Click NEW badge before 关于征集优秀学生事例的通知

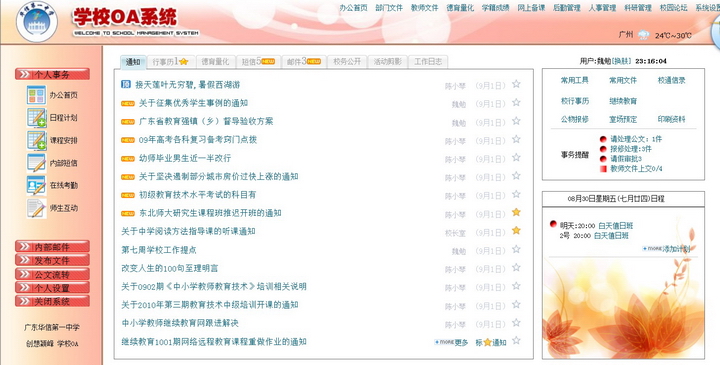[x=128, y=103]
